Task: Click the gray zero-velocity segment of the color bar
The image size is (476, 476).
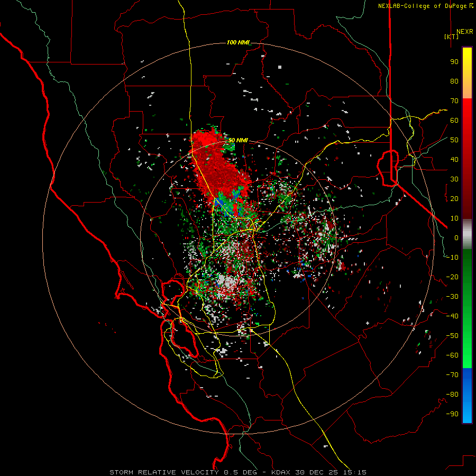Action: 467,234
